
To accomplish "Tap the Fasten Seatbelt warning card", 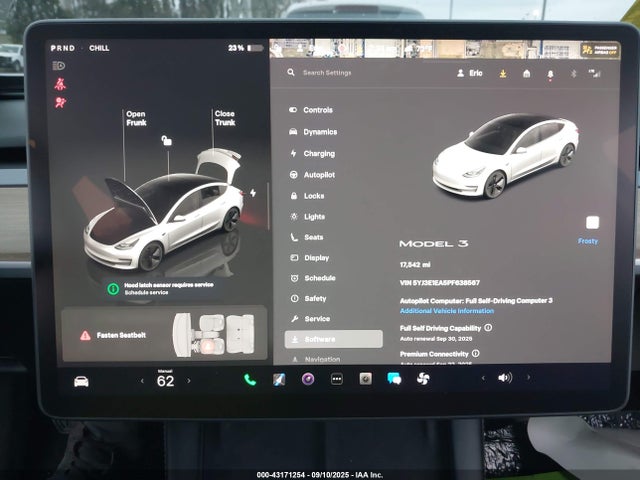I will tap(164, 334).
